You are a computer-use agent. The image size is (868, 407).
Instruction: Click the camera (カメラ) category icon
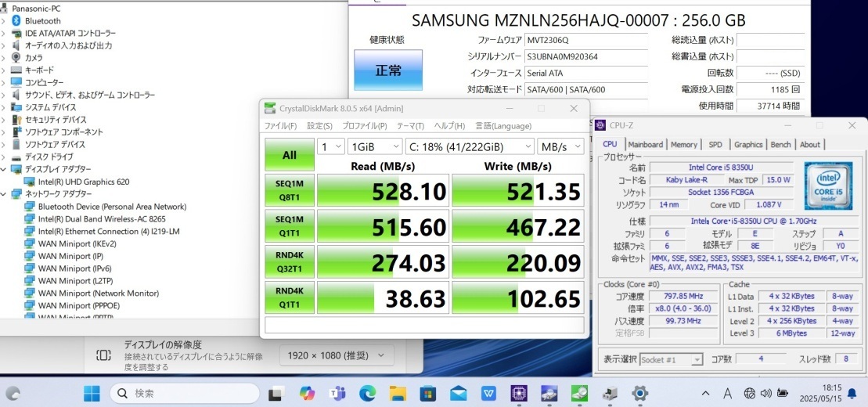coord(16,58)
